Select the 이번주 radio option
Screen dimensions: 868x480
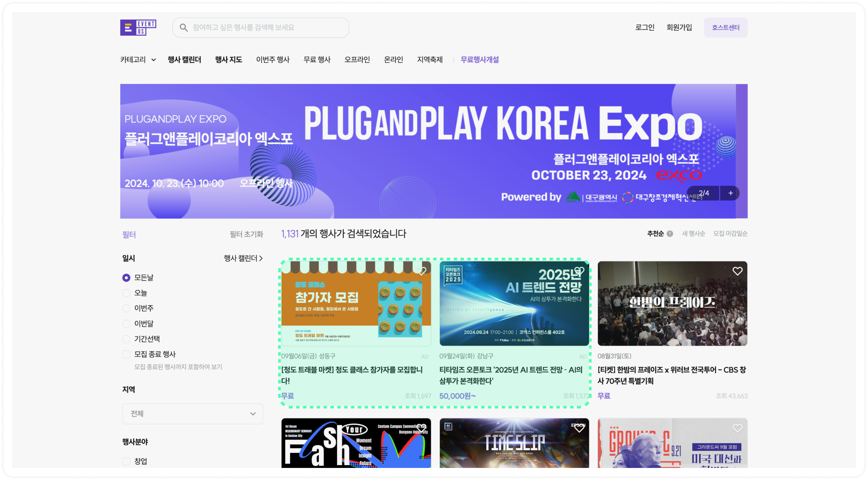tap(126, 308)
